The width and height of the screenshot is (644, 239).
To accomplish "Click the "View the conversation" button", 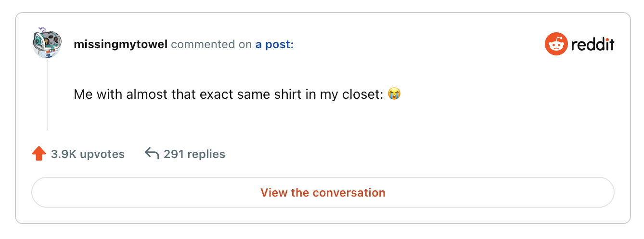I will click(x=323, y=193).
